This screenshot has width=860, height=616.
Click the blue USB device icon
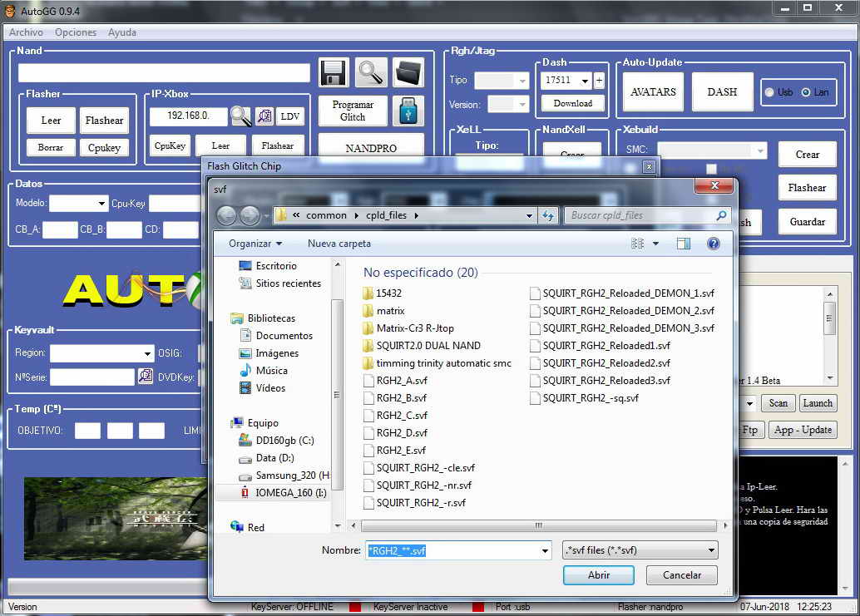(x=408, y=111)
